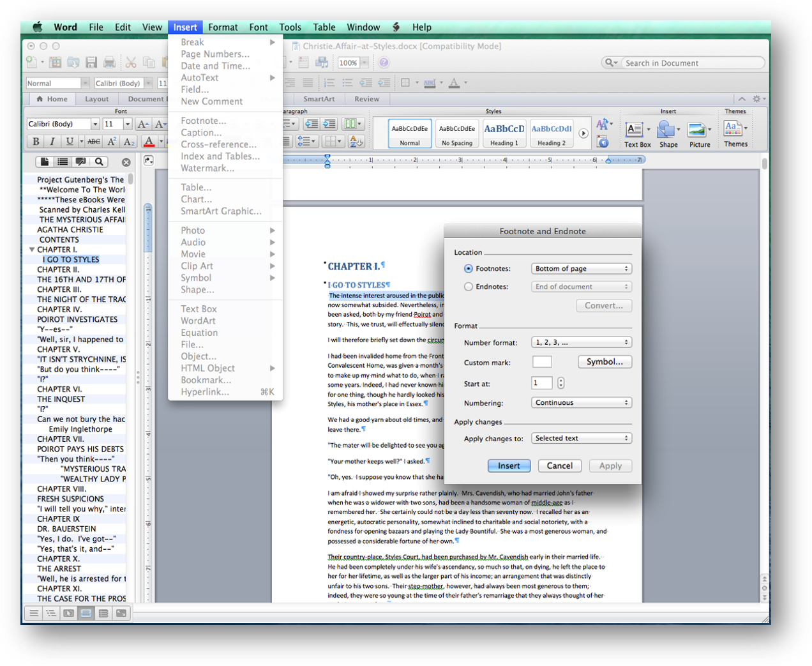812x666 pixels.
Task: Select the Footnotes radio button
Action: point(469,269)
